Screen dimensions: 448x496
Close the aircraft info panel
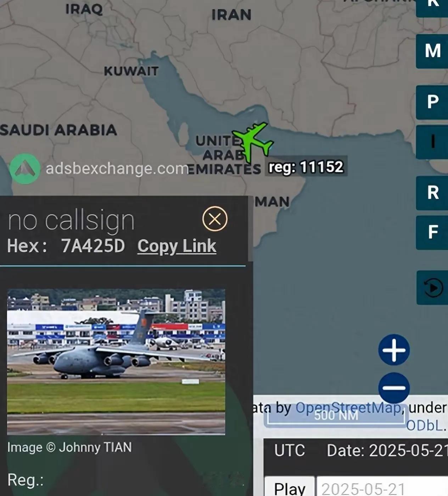pos(215,219)
